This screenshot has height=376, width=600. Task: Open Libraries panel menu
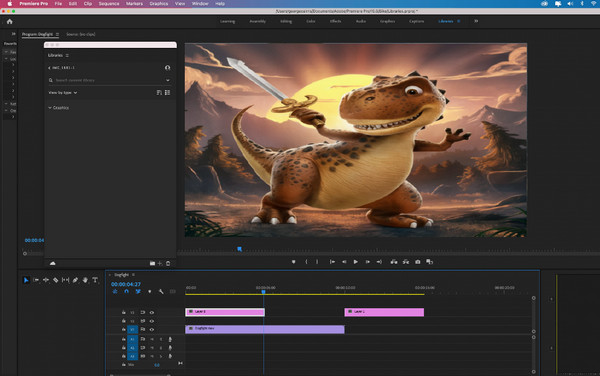click(x=67, y=55)
